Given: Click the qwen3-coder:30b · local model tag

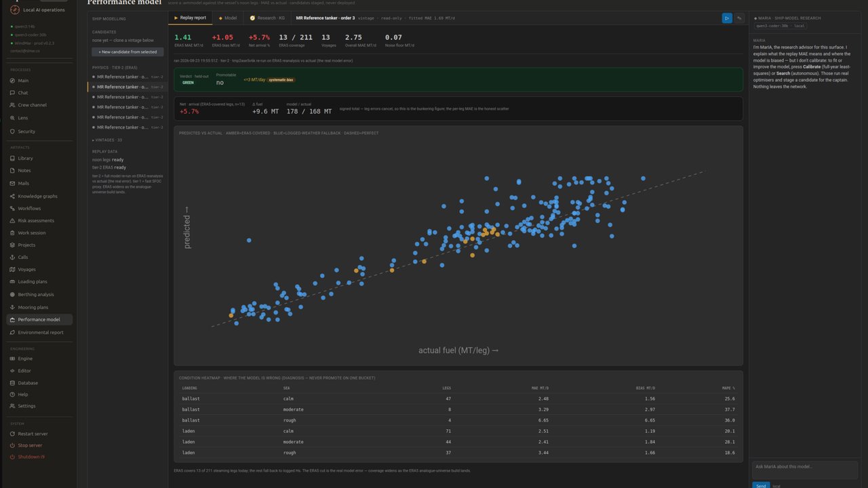Looking at the screenshot, I should (781, 26).
